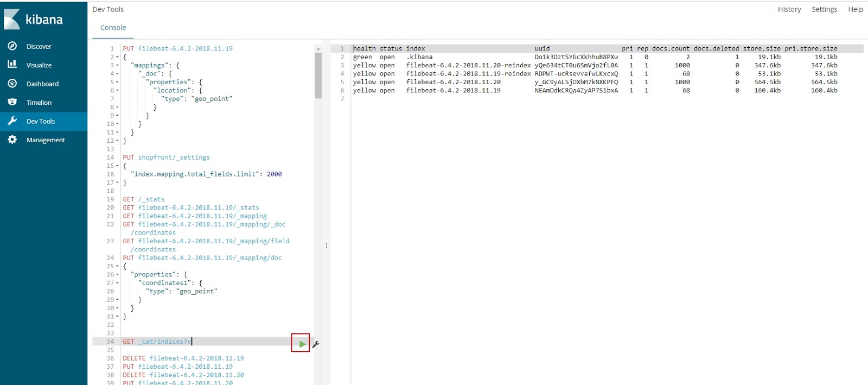Click the .kibana index row
868x385 pixels.
[595, 57]
